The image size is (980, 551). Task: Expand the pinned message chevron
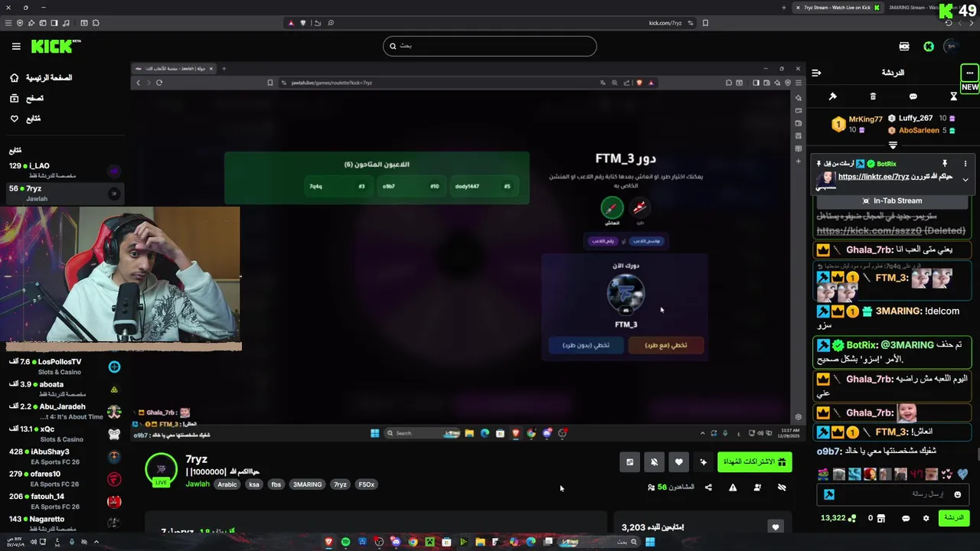click(x=965, y=180)
